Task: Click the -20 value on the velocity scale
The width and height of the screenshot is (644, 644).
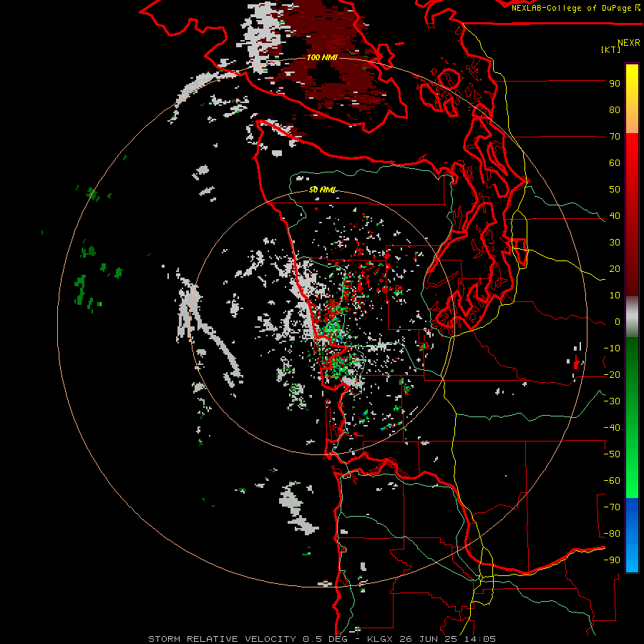Action: (x=612, y=375)
